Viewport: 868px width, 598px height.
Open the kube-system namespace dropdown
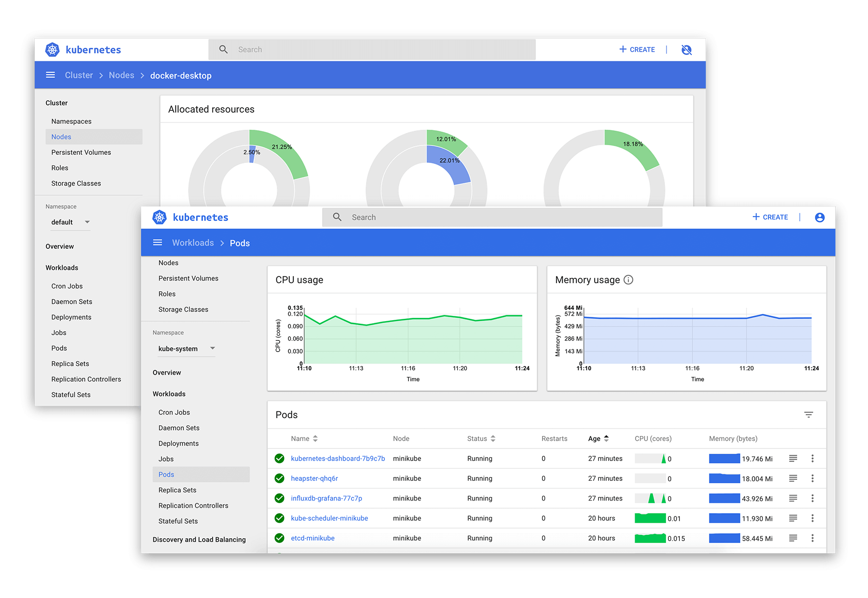[187, 349]
